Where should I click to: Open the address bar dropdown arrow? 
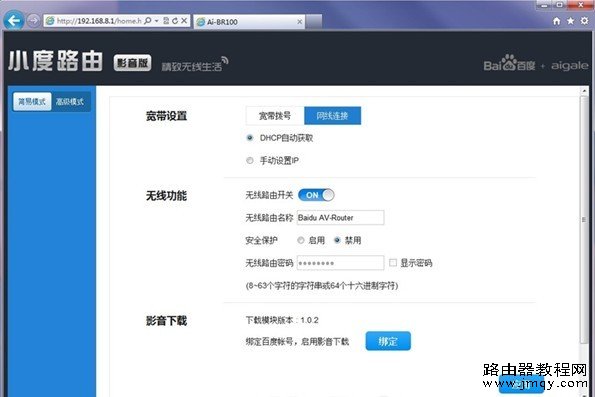[x=156, y=20]
